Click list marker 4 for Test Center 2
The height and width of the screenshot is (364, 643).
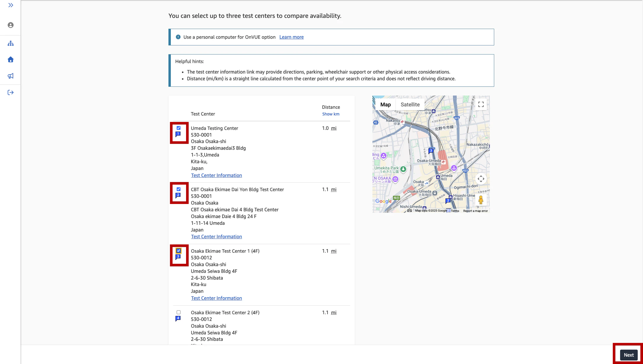click(x=178, y=319)
